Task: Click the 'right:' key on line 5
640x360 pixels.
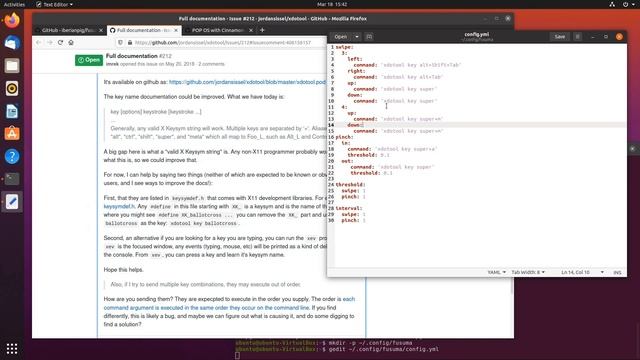Action: pyautogui.click(x=356, y=71)
